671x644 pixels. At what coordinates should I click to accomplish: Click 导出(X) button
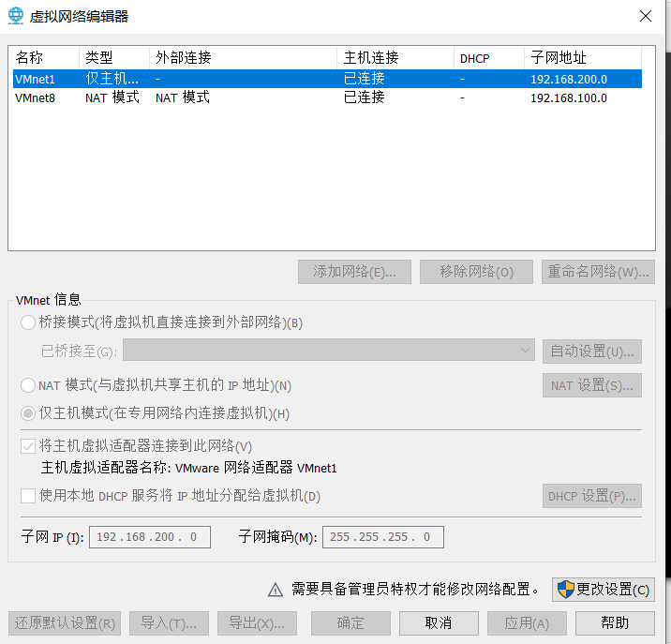click(257, 623)
